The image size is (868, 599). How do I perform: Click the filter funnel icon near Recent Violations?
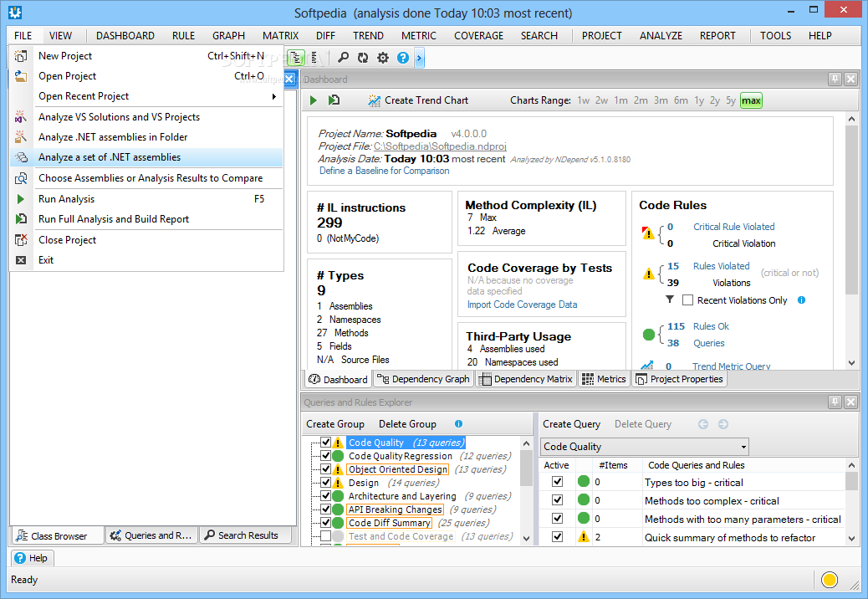670,299
